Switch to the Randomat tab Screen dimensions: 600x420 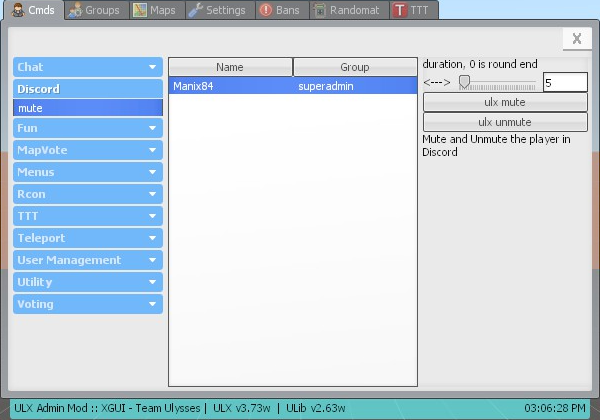(x=347, y=10)
